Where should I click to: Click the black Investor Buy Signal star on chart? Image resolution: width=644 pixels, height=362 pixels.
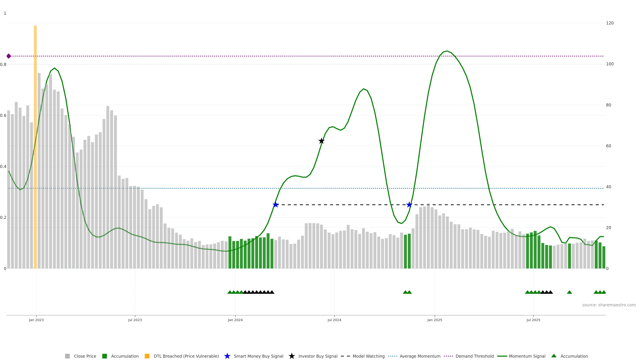pos(321,141)
